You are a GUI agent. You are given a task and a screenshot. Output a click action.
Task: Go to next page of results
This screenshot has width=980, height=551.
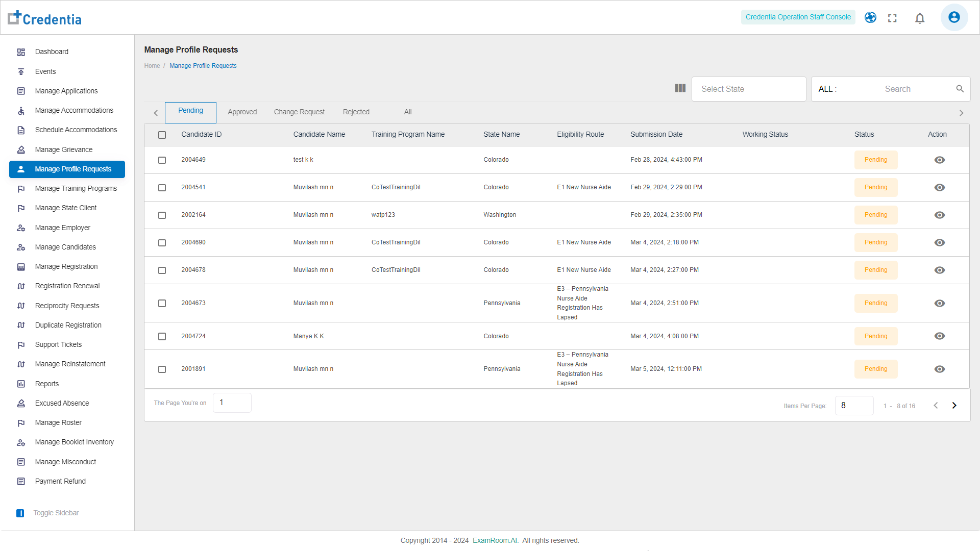[x=954, y=406]
